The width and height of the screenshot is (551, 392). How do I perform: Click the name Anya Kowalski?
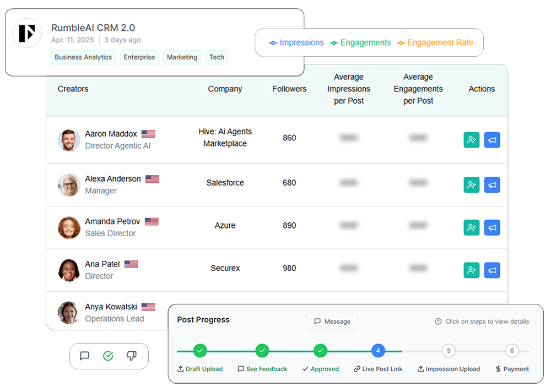tap(111, 307)
